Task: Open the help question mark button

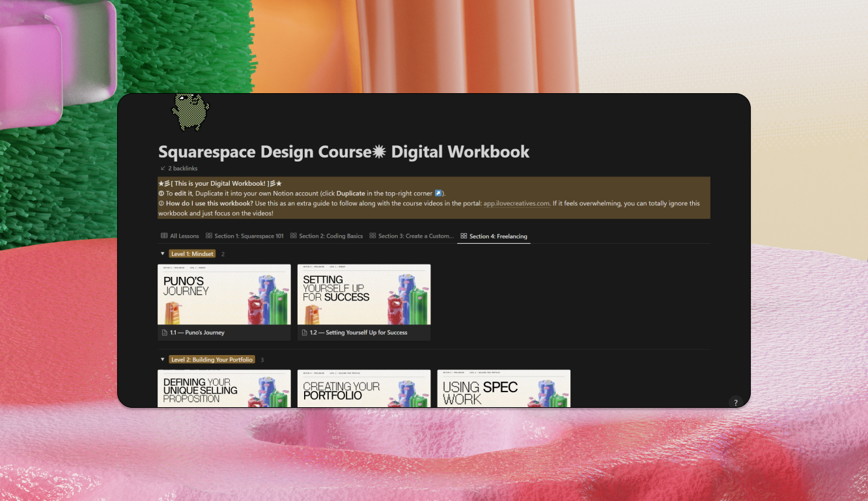Action: click(x=736, y=402)
